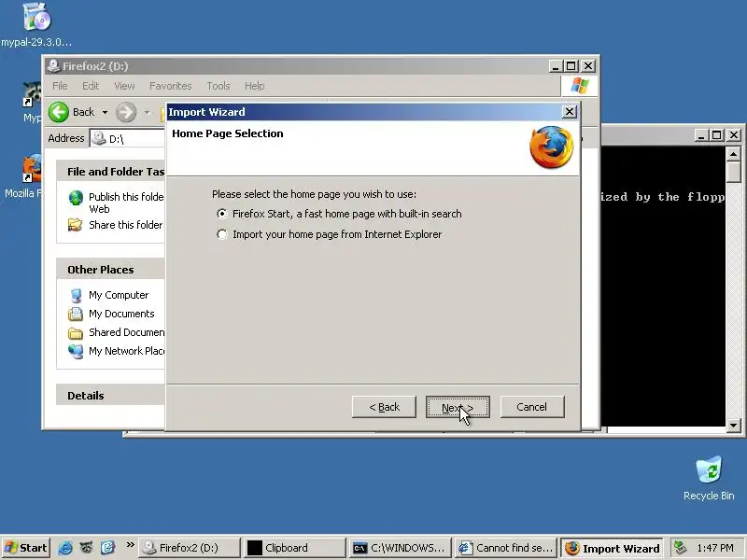Click scroll up arrow in command prompt window
Screen dimensions: 747x560
click(734, 154)
